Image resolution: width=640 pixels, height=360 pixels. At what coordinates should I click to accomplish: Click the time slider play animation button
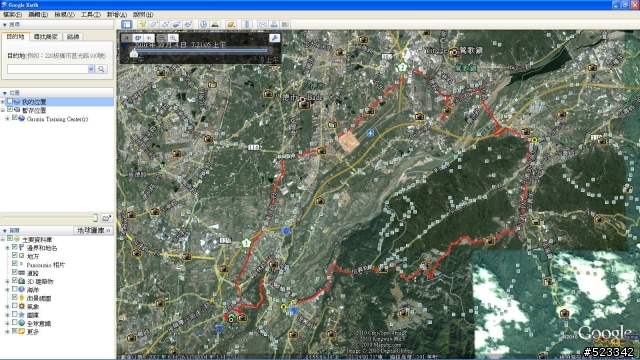138,38
